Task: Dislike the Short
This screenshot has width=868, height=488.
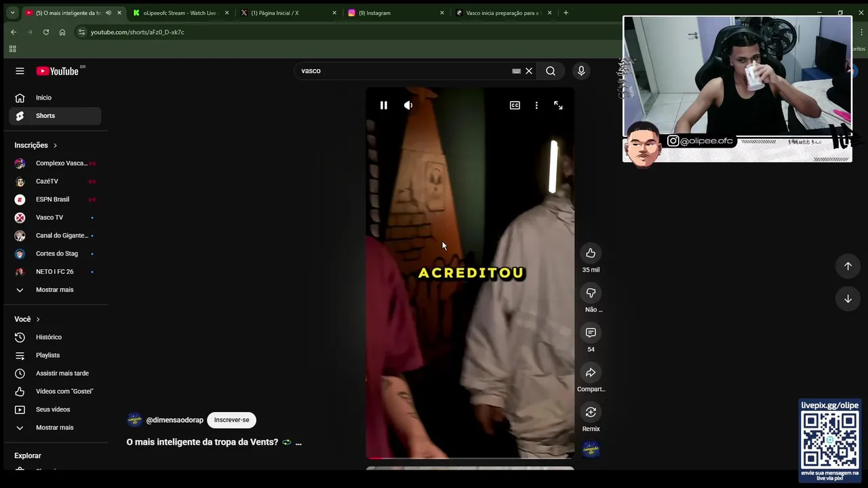Action: click(x=591, y=293)
